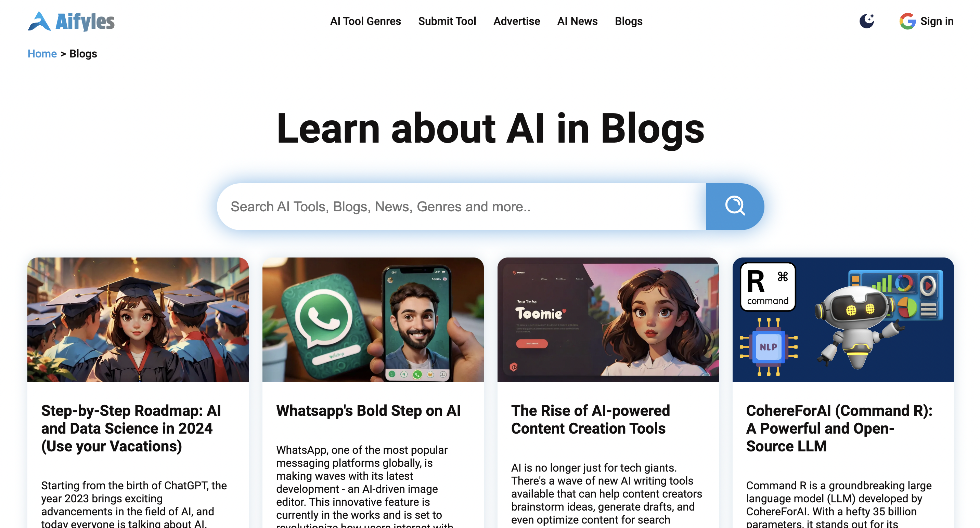Open the graduation students blog thumbnail
This screenshot has width=980, height=528.
[138, 319]
